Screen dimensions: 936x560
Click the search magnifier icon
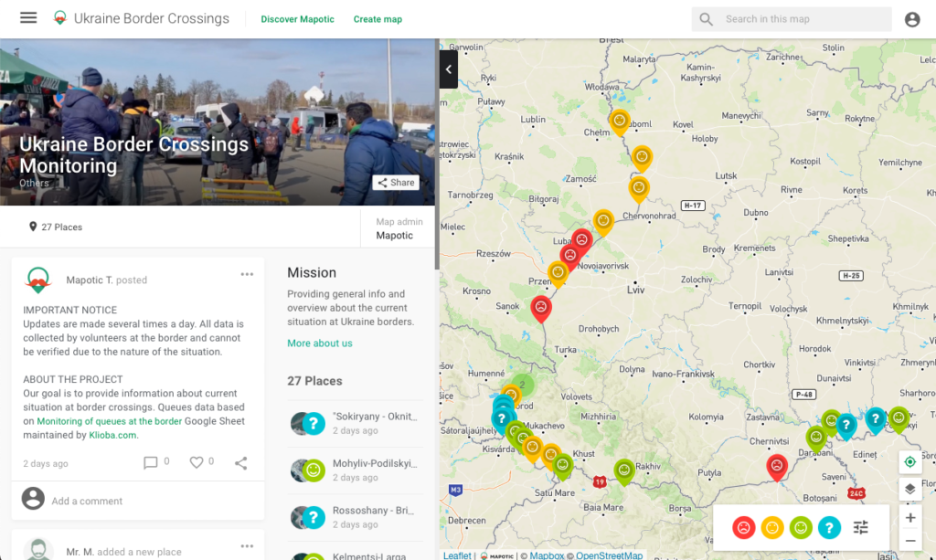[x=707, y=19]
